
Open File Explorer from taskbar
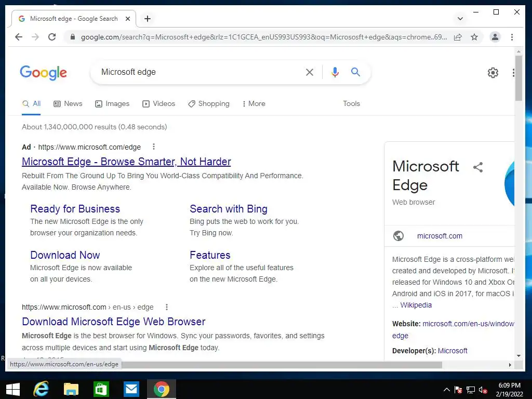[71, 389]
